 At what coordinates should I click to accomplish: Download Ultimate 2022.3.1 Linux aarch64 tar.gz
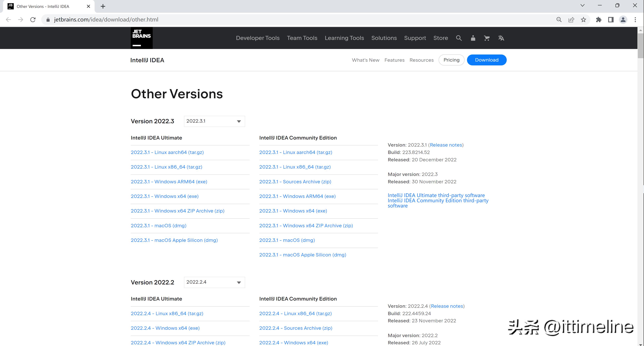(x=167, y=152)
